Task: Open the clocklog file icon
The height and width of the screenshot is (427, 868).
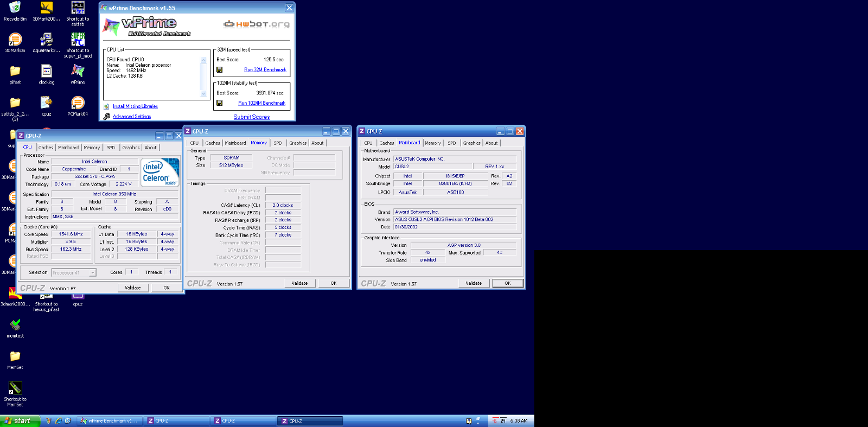Action: 47,74
